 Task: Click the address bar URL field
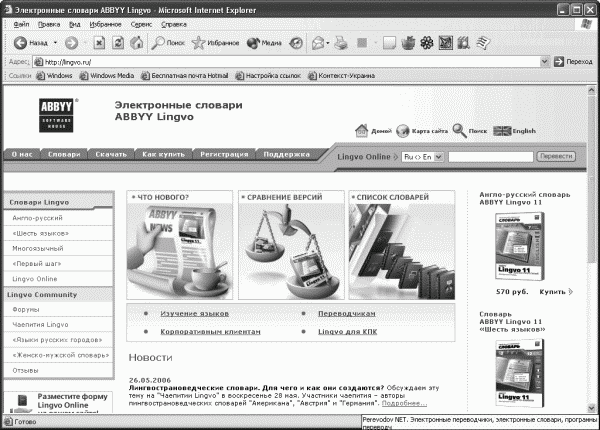(x=287, y=62)
